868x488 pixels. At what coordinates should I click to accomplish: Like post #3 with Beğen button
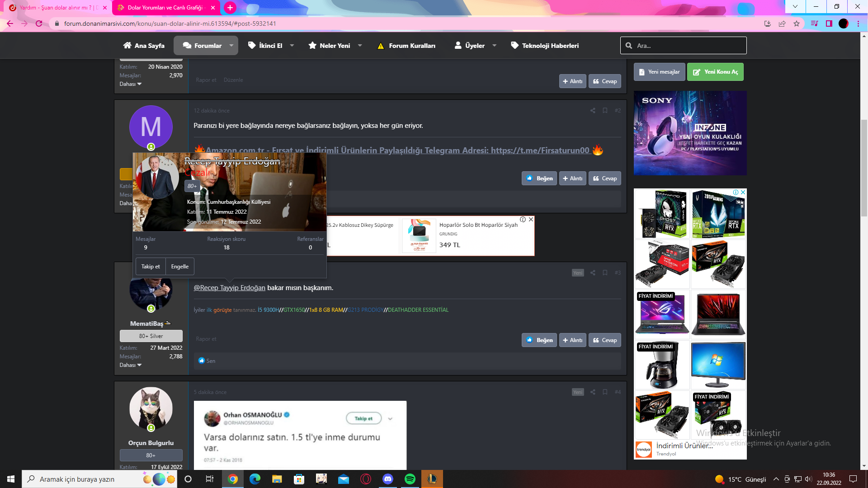539,340
